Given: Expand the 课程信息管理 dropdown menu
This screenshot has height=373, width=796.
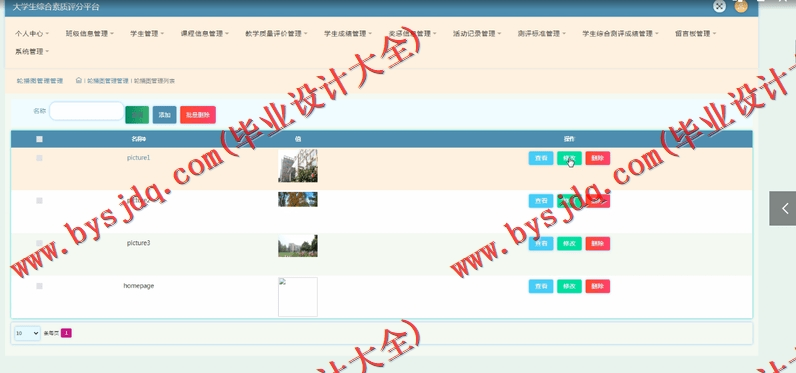Looking at the screenshot, I should tap(205, 33).
